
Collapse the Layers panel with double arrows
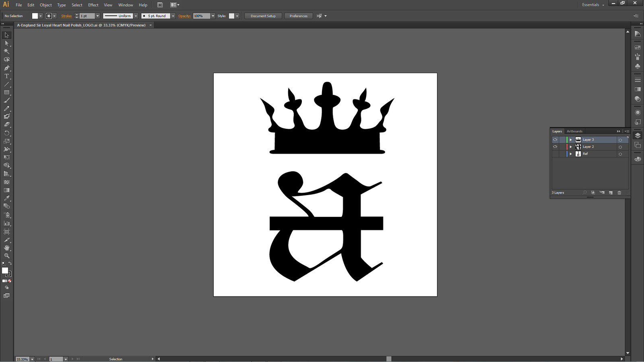point(619,132)
